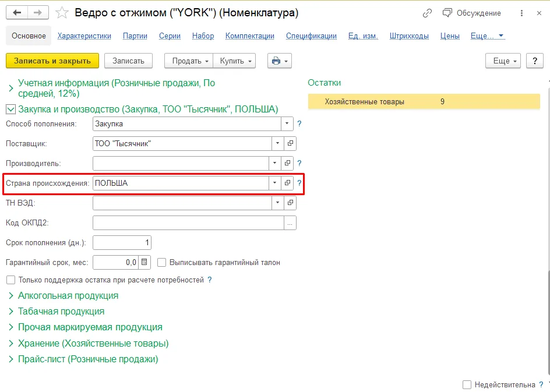Open the ТН ВЭД dropdown list
The width and height of the screenshot is (550, 392).
tap(277, 203)
